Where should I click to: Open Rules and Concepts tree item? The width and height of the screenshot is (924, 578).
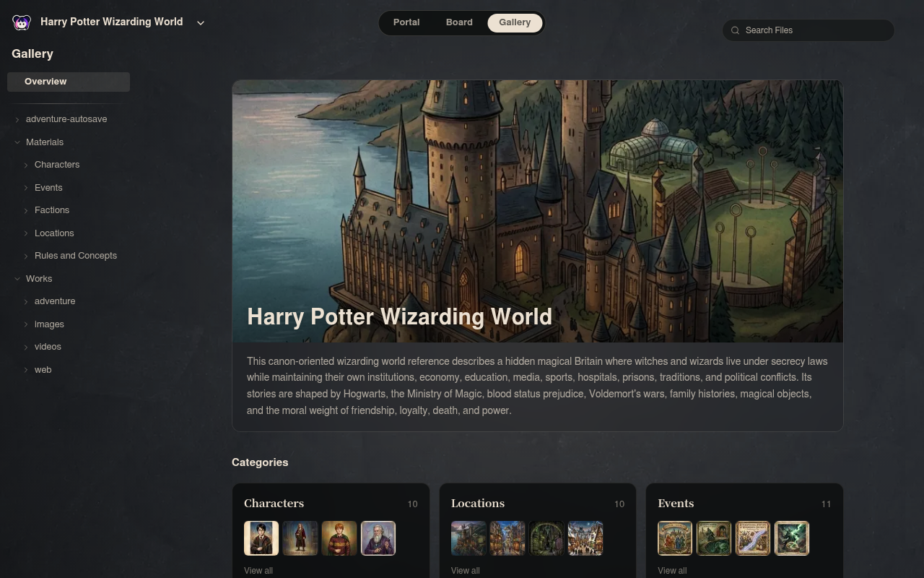(76, 256)
